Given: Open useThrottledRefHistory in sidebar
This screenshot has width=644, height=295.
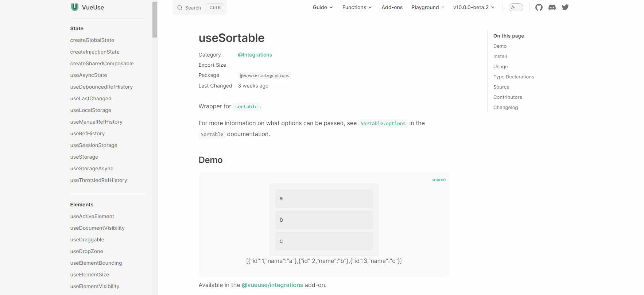Looking at the screenshot, I should click(98, 180).
